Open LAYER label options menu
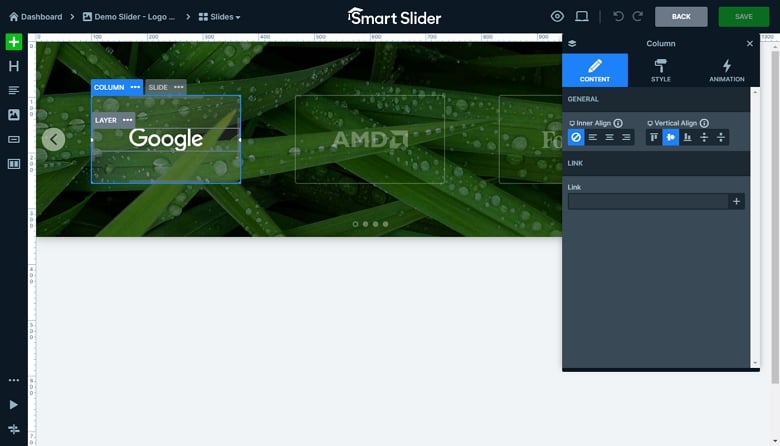This screenshot has width=780, height=446. [x=127, y=120]
